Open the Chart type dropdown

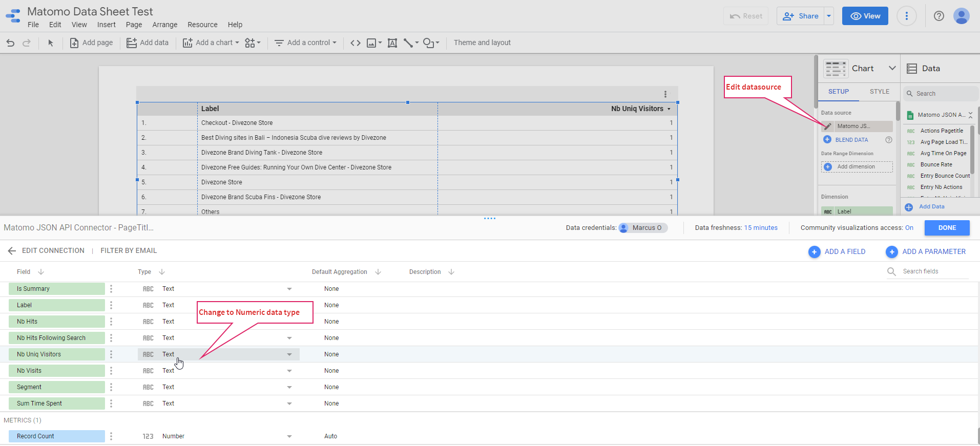point(892,68)
